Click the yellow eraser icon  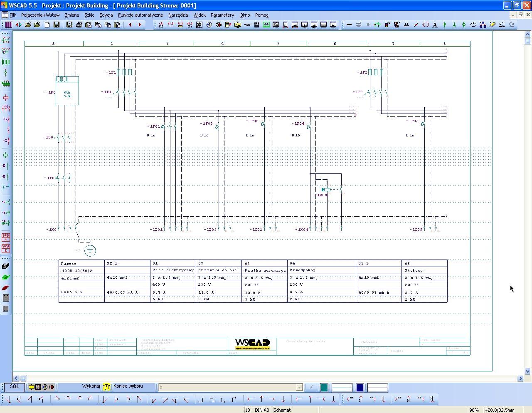coord(493,25)
